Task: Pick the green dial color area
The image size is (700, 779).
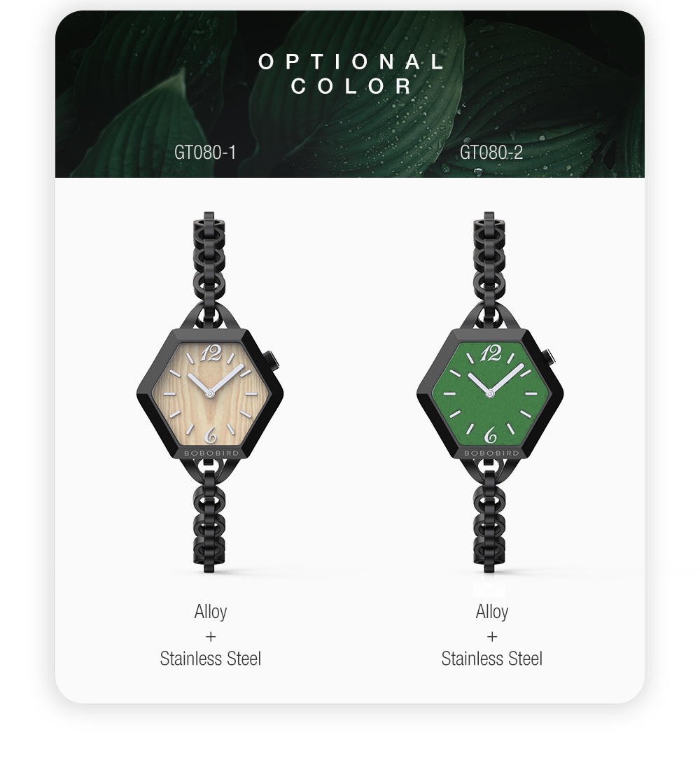Action: [x=490, y=393]
